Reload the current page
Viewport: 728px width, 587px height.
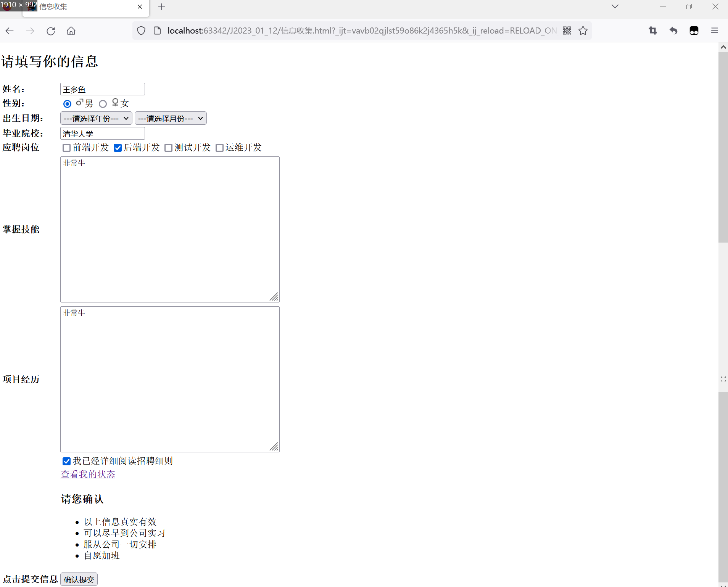(51, 31)
